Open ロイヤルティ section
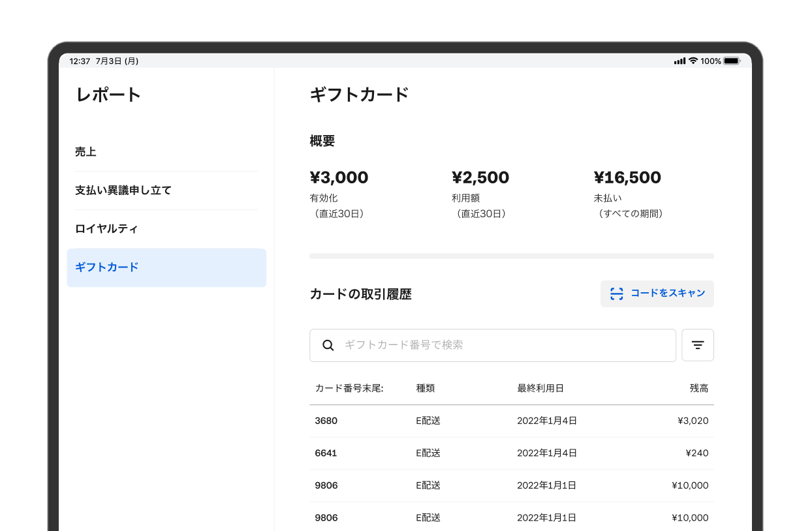The width and height of the screenshot is (812, 531). point(166,229)
